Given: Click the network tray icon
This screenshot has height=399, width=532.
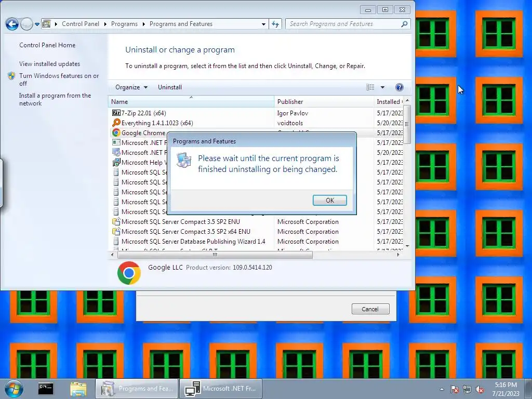Looking at the screenshot, I should click(x=467, y=389).
